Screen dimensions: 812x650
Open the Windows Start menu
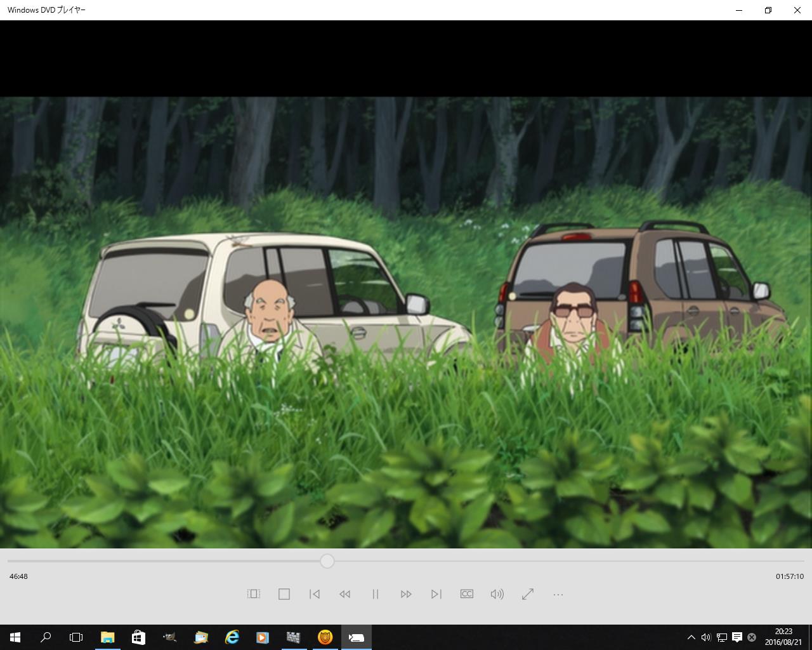click(x=15, y=637)
